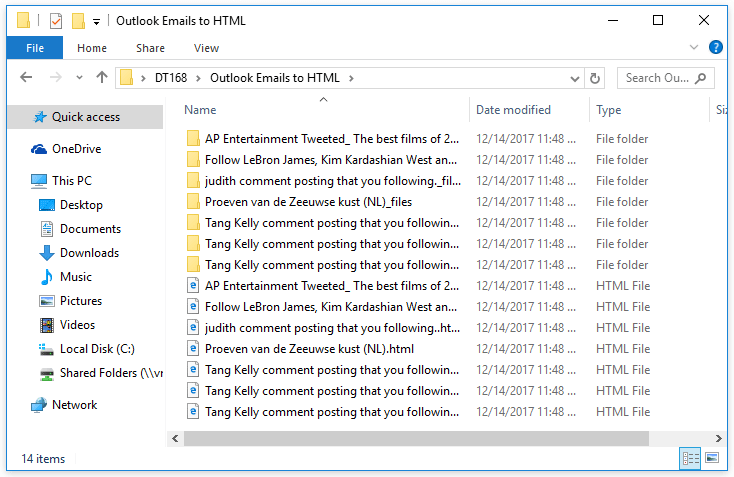Click the scroll left arrow

(175, 439)
